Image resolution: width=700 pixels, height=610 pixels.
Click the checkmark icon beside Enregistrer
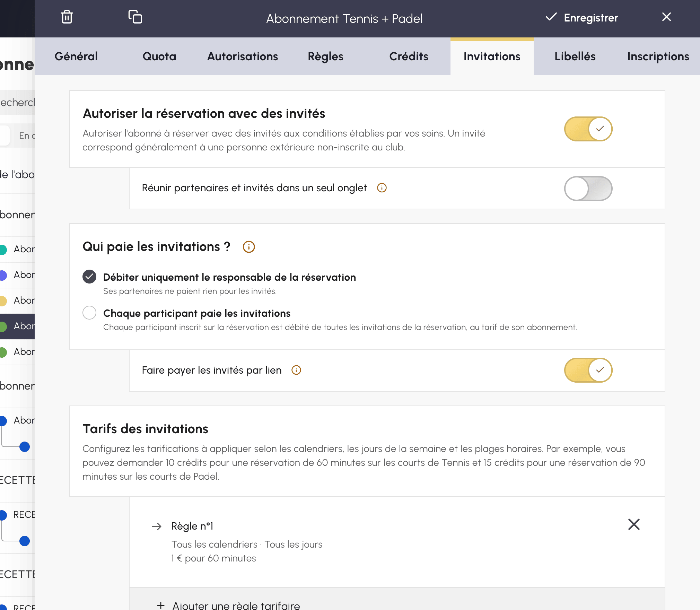[551, 17]
